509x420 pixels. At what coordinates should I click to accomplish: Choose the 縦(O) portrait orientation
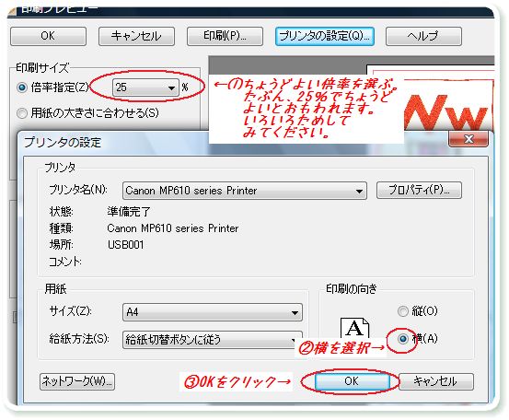(x=403, y=311)
